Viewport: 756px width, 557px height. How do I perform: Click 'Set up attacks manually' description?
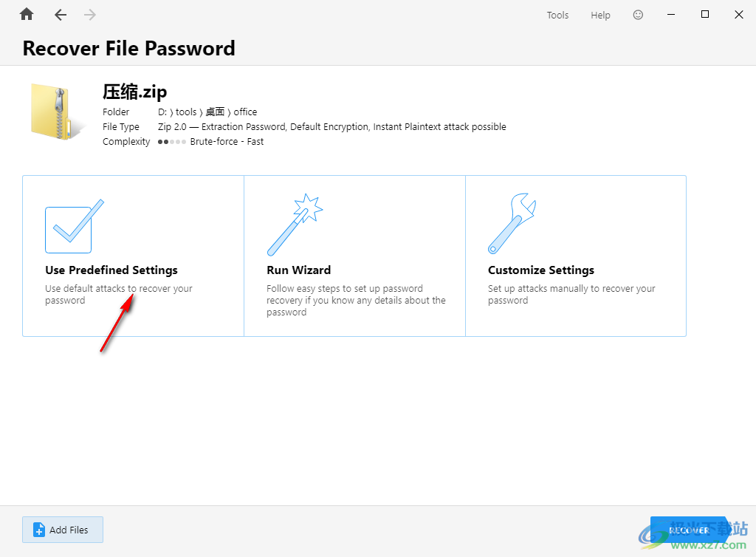(x=571, y=294)
